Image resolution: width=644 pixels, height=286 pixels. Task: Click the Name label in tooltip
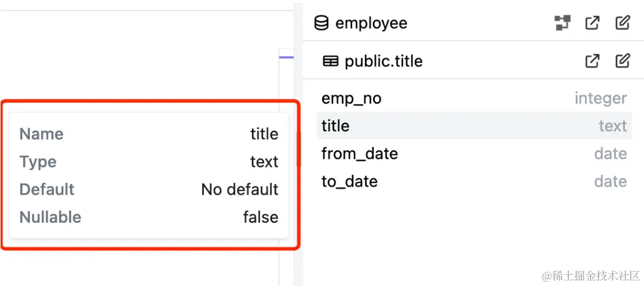pos(42,134)
